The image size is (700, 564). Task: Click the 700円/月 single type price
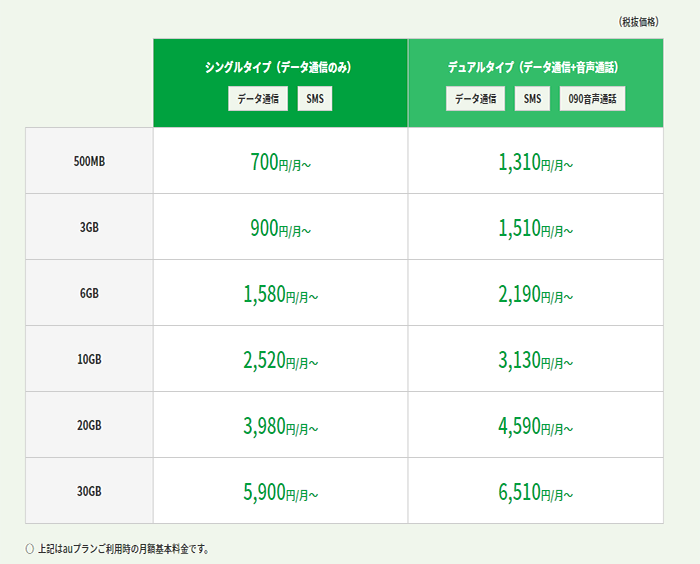(280, 162)
